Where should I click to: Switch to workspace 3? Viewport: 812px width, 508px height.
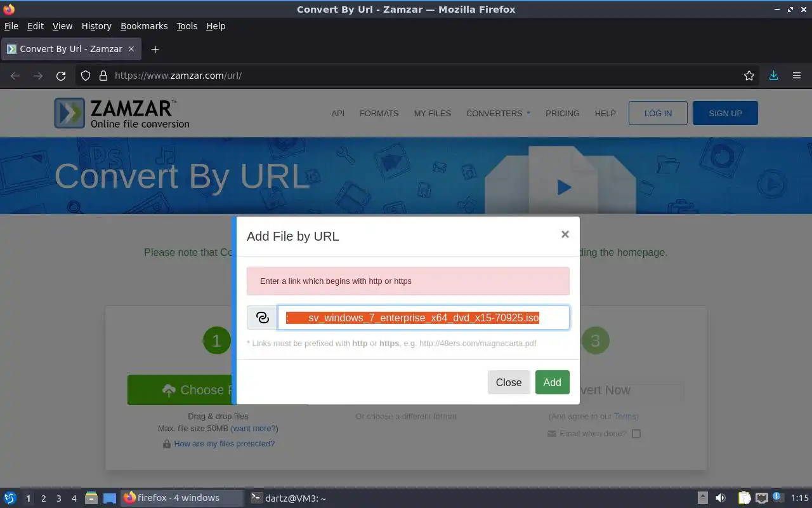(x=58, y=498)
